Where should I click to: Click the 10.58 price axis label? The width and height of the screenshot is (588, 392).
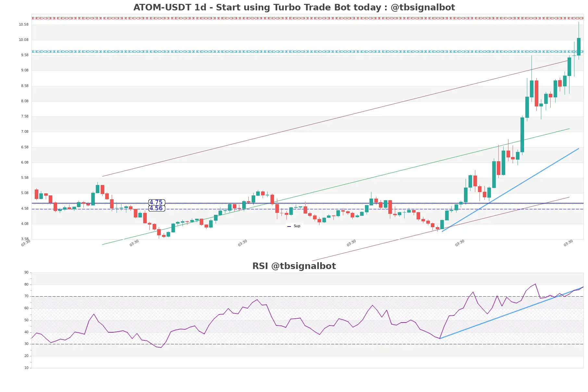tap(24, 25)
